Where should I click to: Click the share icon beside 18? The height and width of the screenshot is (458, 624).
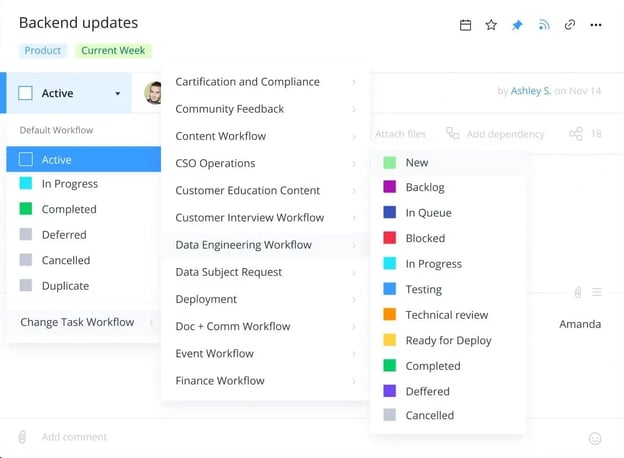[x=575, y=134]
